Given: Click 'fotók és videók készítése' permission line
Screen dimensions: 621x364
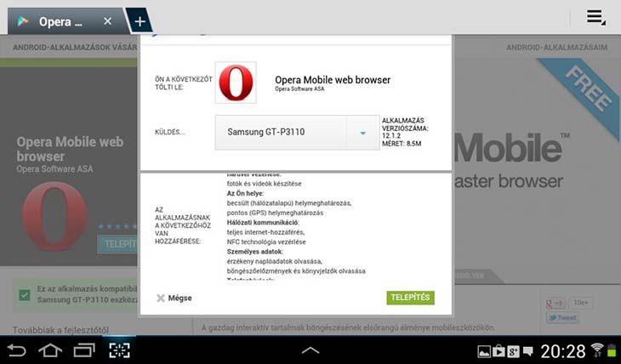Looking at the screenshot, I should pos(265,184).
